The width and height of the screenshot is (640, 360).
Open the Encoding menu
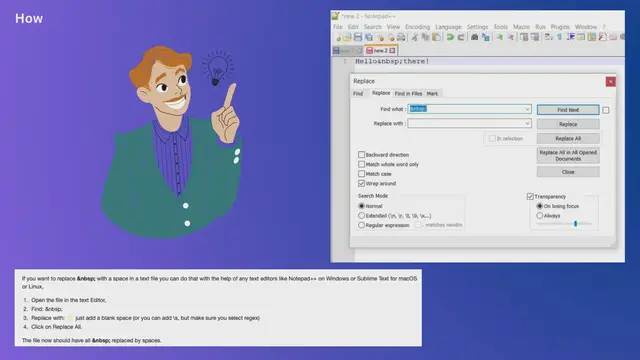point(417,27)
